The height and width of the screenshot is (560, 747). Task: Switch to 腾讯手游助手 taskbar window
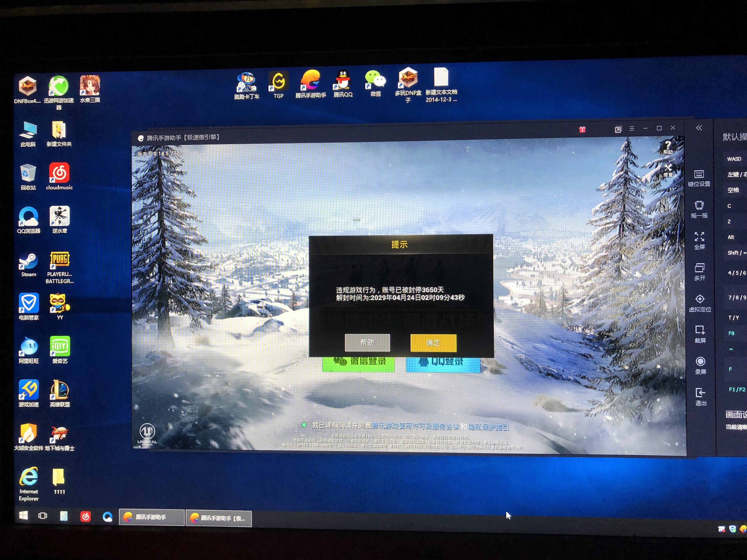tap(151, 517)
